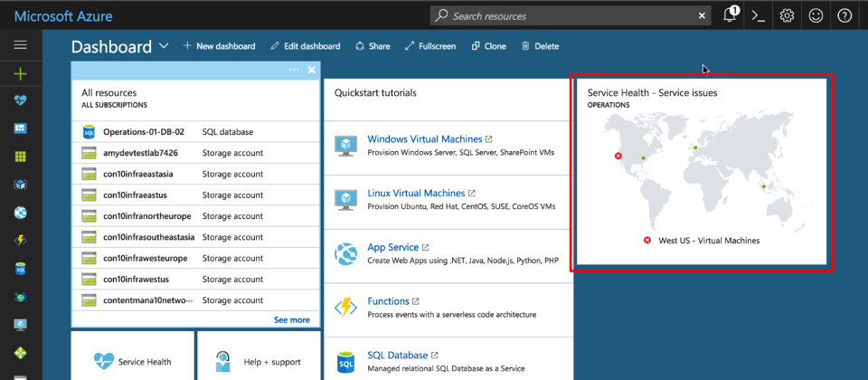Viewport: 868px width, 380px height.
Task: Open All resources green grid sidebar icon
Action: coord(21,157)
